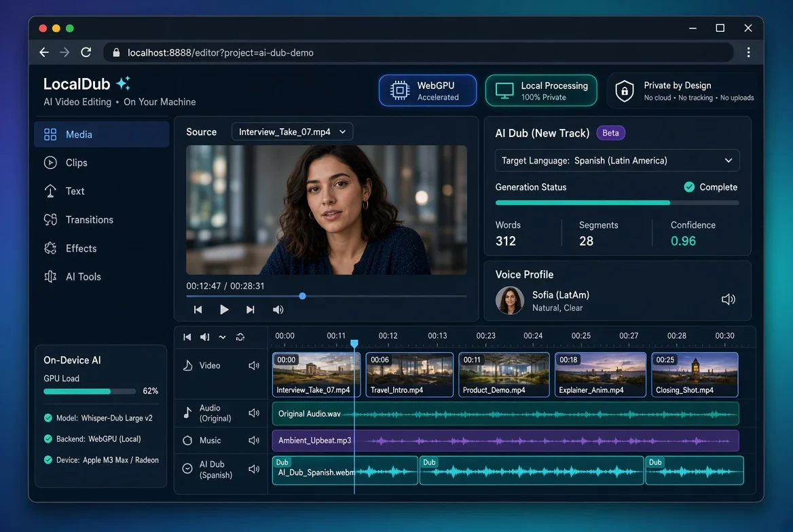Select the Travel_Intro.mp4 timeline clip
Screen dimensions: 793x532
(x=409, y=375)
